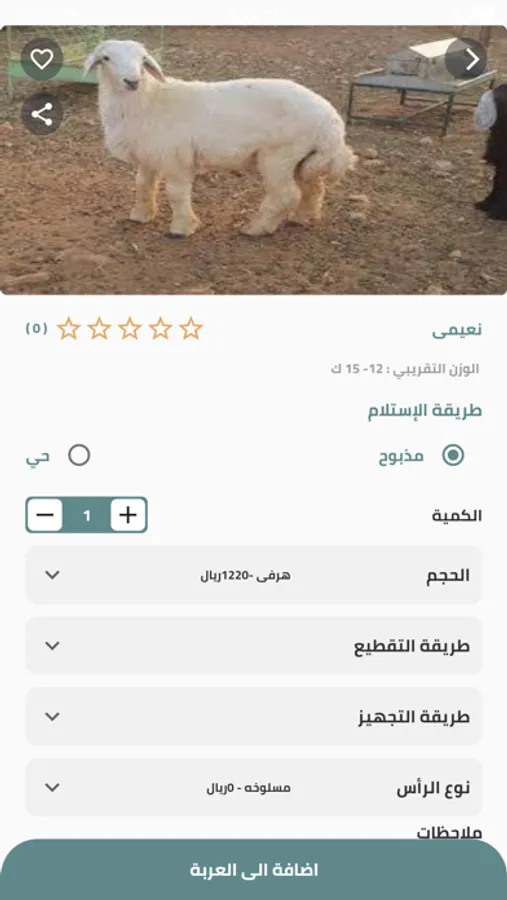Rate with the middle star
The image size is (507, 900).
(x=130, y=328)
